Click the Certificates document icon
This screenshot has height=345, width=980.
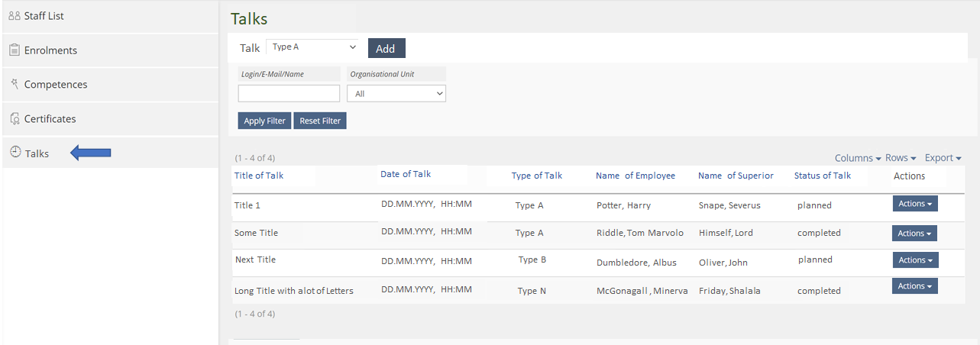click(14, 119)
